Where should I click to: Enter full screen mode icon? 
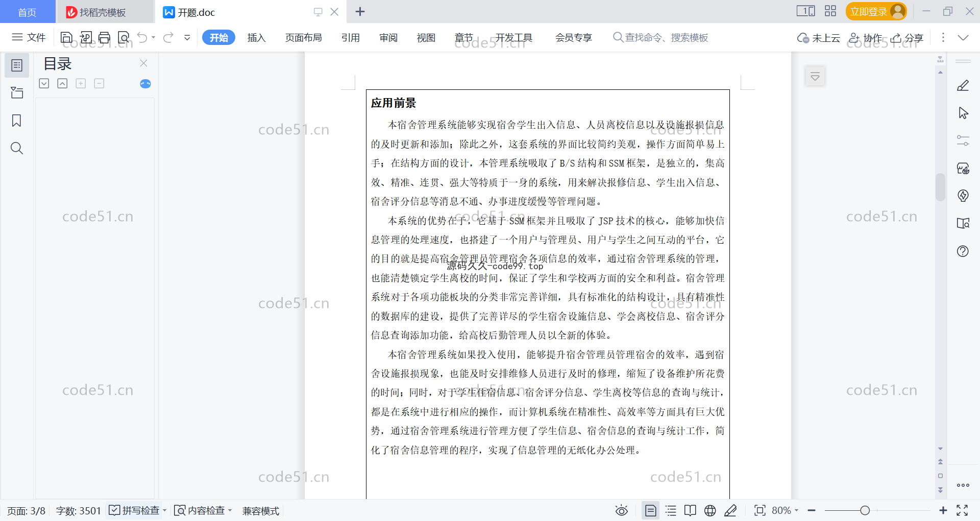tap(962, 510)
